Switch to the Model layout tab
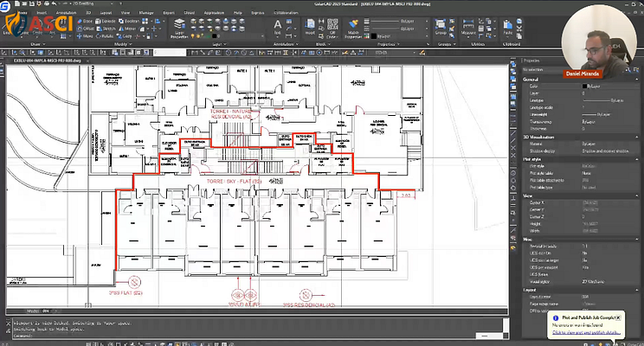The height and width of the screenshot is (346, 644). [32, 311]
